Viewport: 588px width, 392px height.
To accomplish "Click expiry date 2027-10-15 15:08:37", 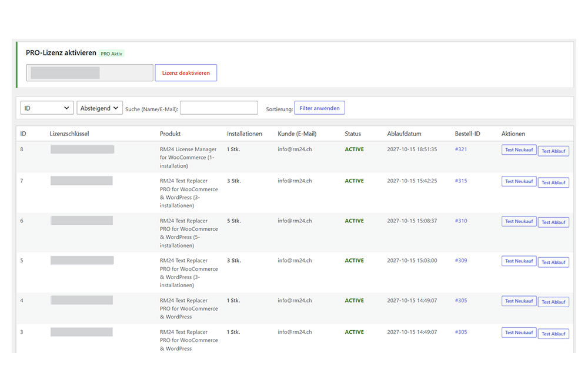I will [412, 221].
